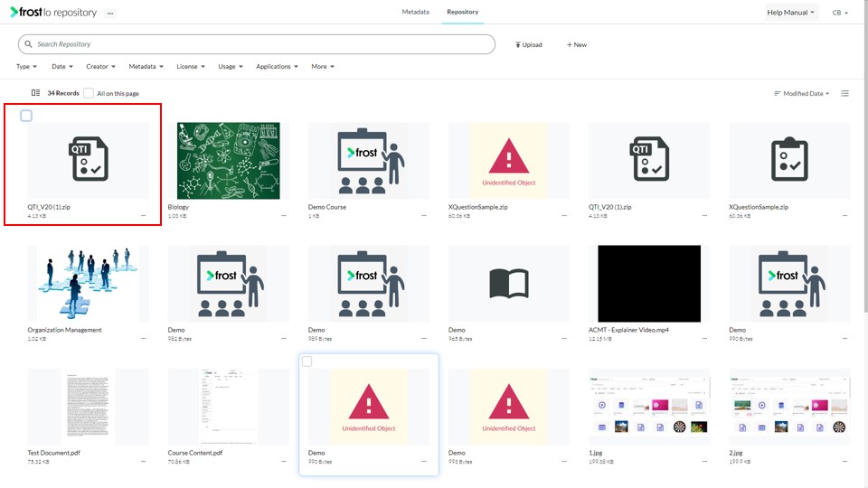The image size is (868, 488).
Task: Open more options for 1.jpg
Action: tap(704, 462)
